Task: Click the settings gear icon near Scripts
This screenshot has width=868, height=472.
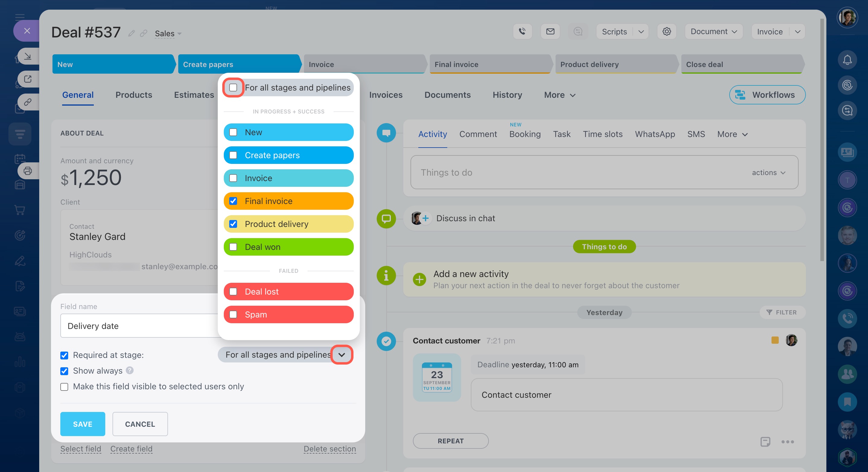Action: (x=666, y=31)
